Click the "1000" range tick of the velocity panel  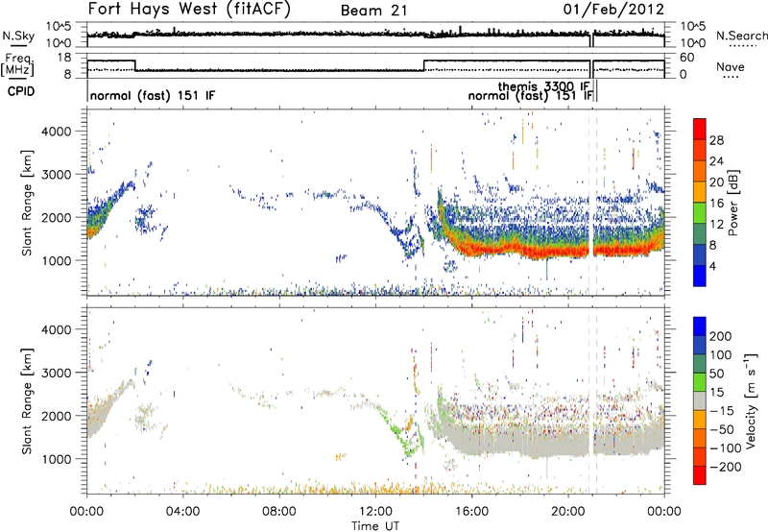click(x=57, y=459)
